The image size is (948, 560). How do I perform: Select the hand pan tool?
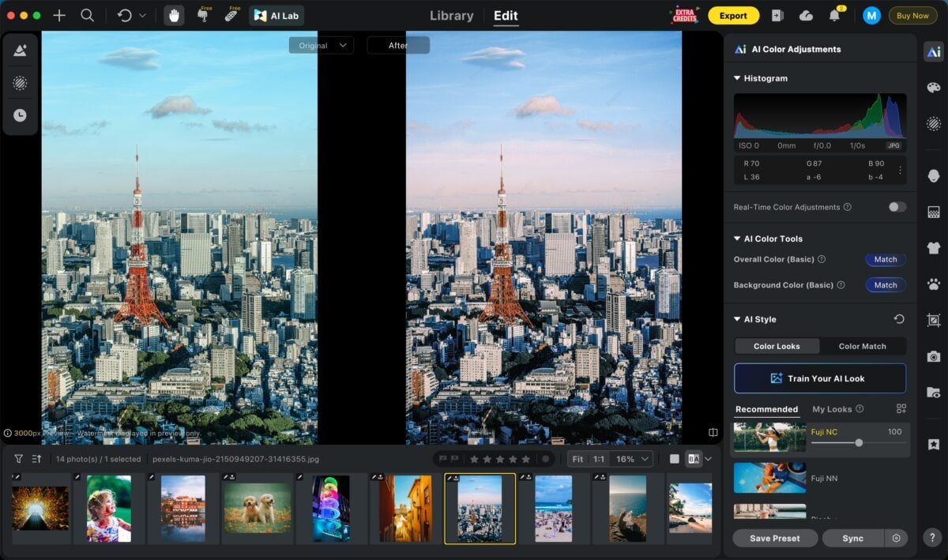[174, 15]
